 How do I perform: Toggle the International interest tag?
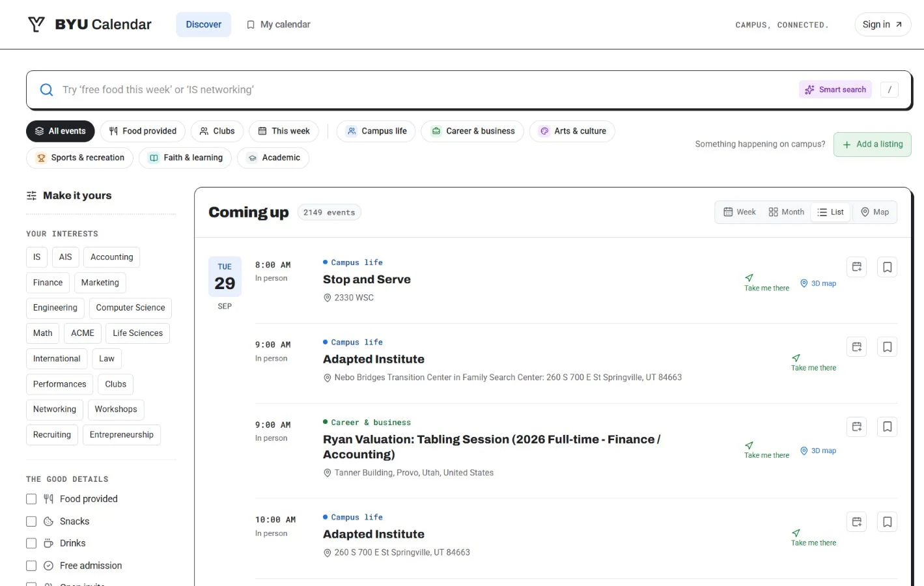pos(57,359)
